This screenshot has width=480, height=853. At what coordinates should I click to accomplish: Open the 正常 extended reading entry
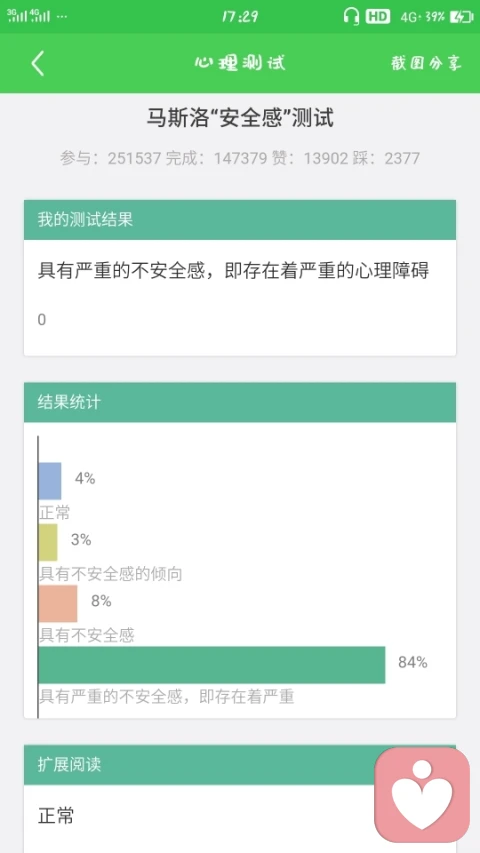coord(56,816)
